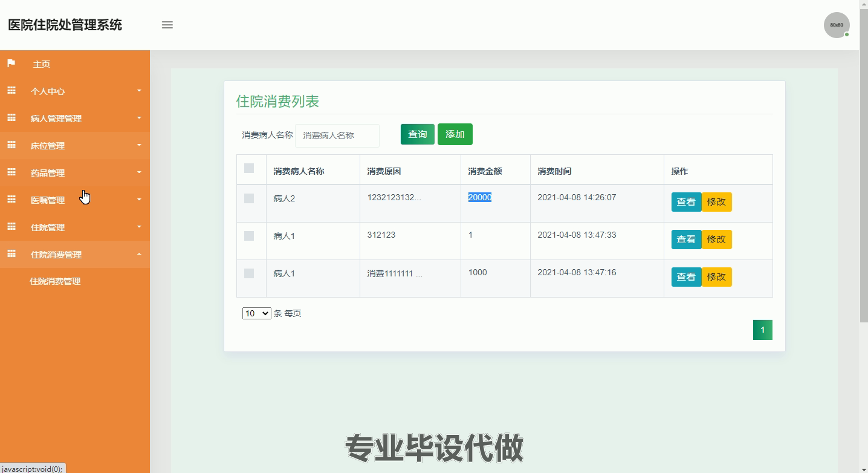Open the 医嘱管理 sidebar menu
868x473 pixels.
pos(75,200)
